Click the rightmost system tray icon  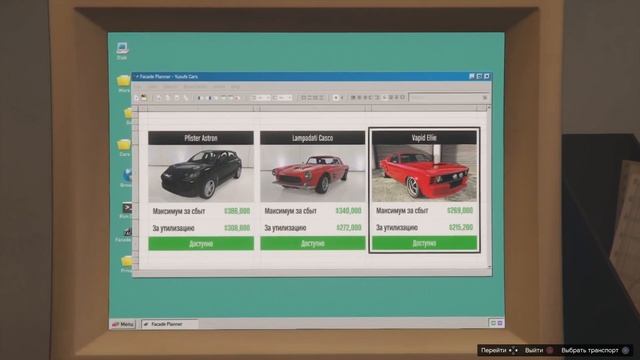click(x=500, y=323)
